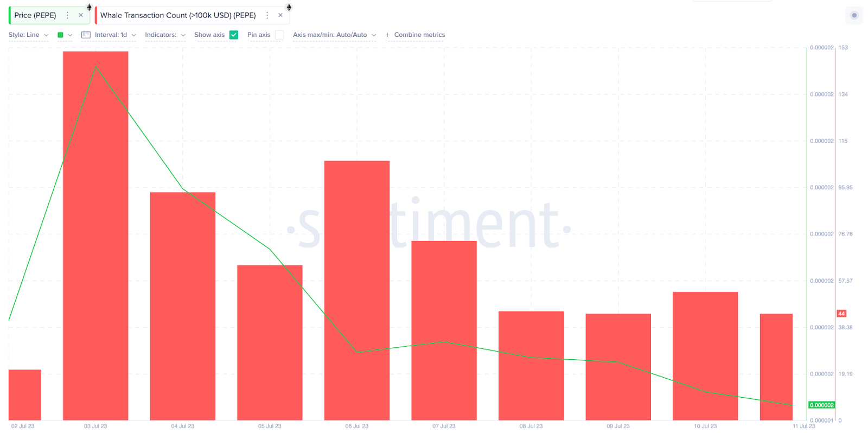Click Ethereum icon above Whale Transaction tab
Screen dimensions: 868x433
point(289,7)
